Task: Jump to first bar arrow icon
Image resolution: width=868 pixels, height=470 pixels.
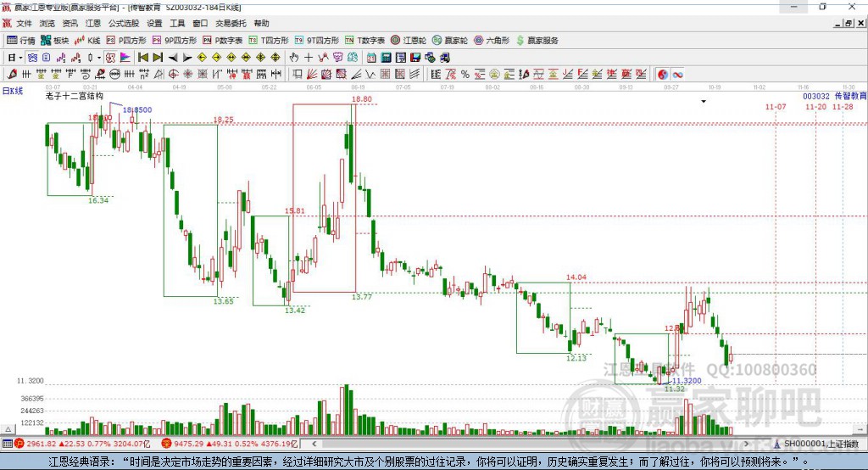Action: 142,58
